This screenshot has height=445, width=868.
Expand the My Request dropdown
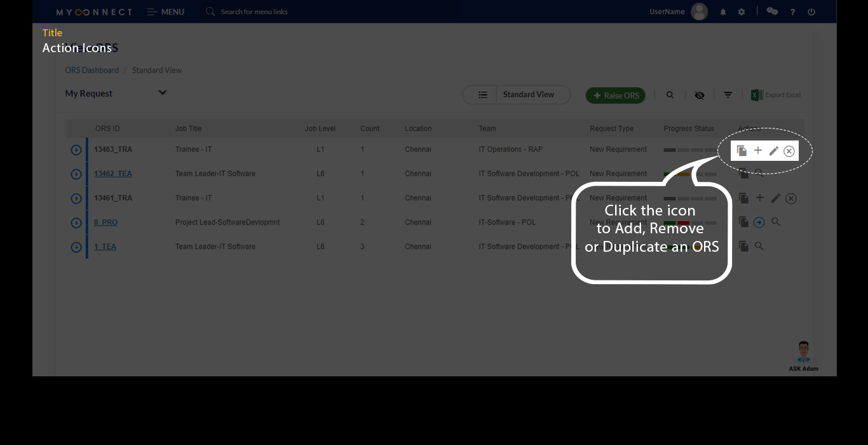163,93
